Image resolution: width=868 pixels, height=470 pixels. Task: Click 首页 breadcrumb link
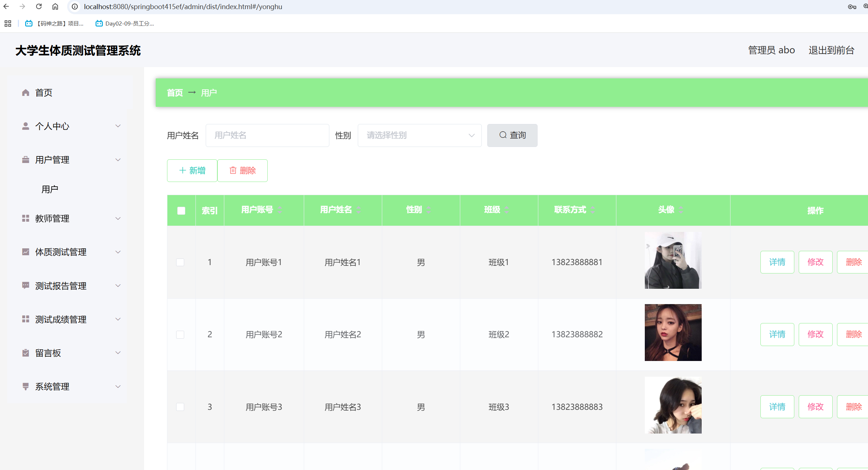[x=175, y=93]
